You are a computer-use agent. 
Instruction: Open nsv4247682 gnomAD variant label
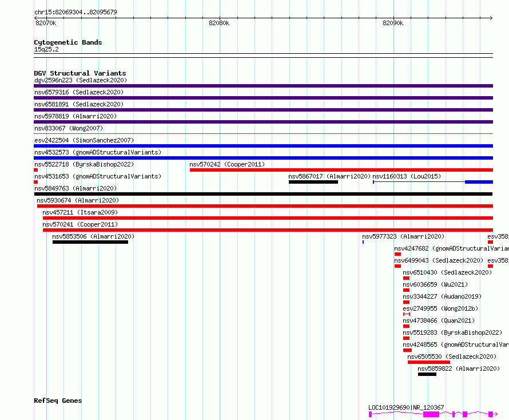(451, 248)
